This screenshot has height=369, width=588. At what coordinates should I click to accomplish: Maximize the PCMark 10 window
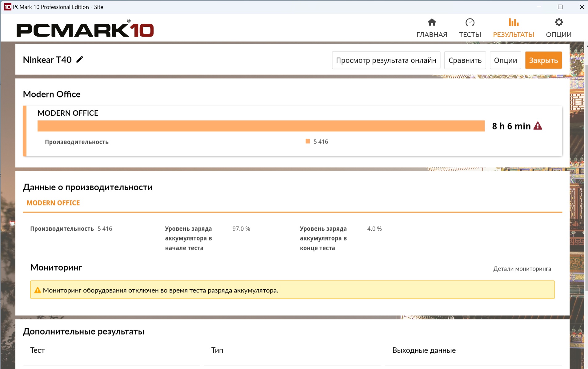tap(560, 7)
